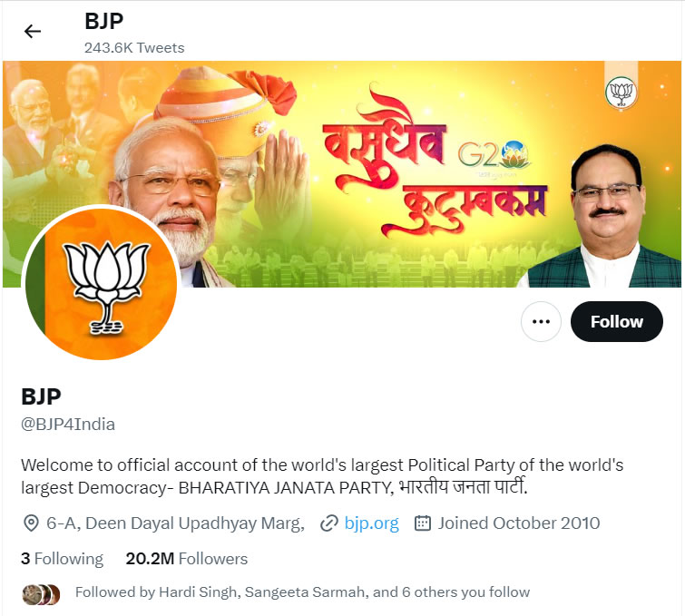The height and width of the screenshot is (616, 685).
Task: Click the location pin icon
Action: click(x=31, y=523)
